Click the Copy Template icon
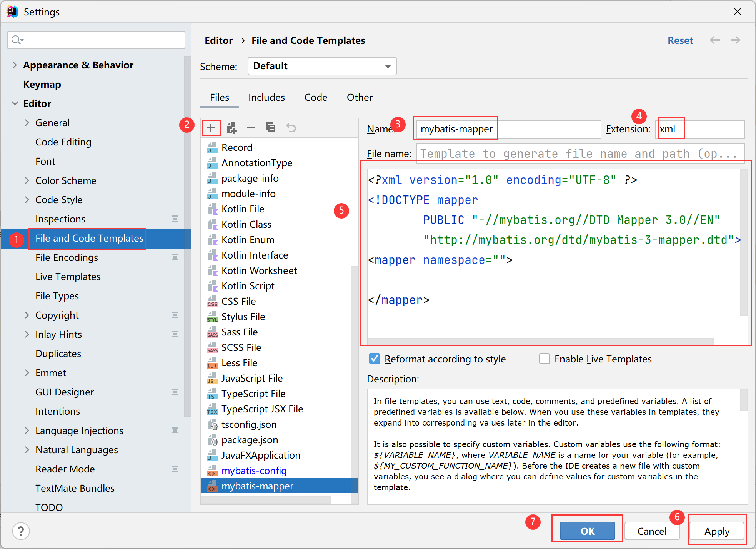Viewport: 756px width, 549px height. click(271, 127)
